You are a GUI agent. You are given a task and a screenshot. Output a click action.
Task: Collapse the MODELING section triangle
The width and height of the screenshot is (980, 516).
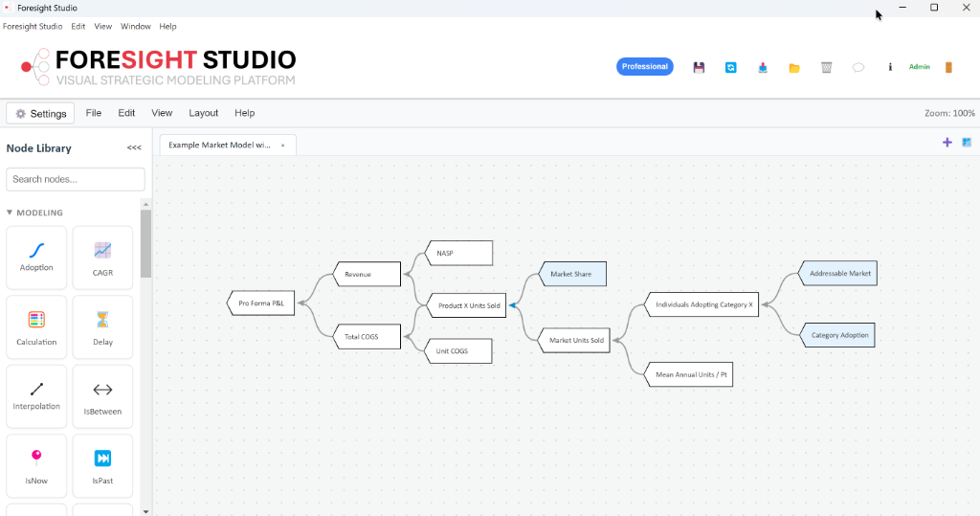(x=10, y=213)
